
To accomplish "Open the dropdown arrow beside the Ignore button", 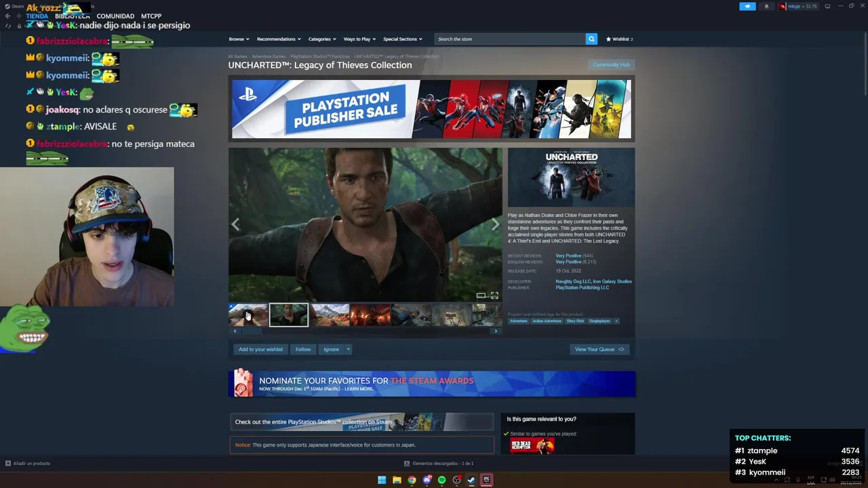I will click(348, 350).
